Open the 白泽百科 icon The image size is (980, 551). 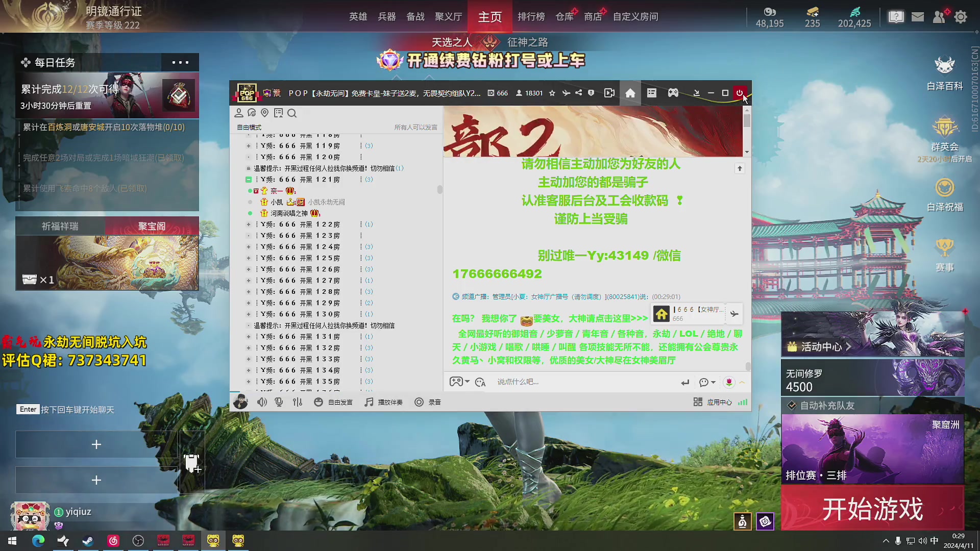coord(945,73)
